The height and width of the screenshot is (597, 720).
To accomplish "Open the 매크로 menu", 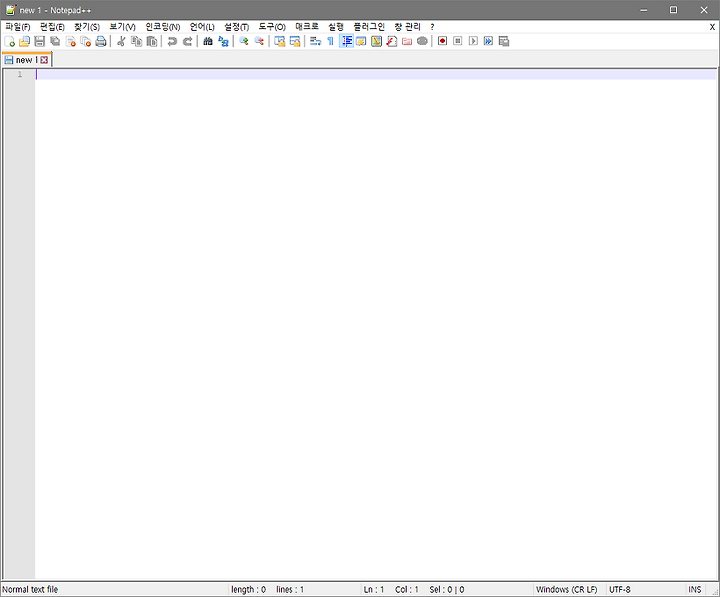I will (x=306, y=27).
